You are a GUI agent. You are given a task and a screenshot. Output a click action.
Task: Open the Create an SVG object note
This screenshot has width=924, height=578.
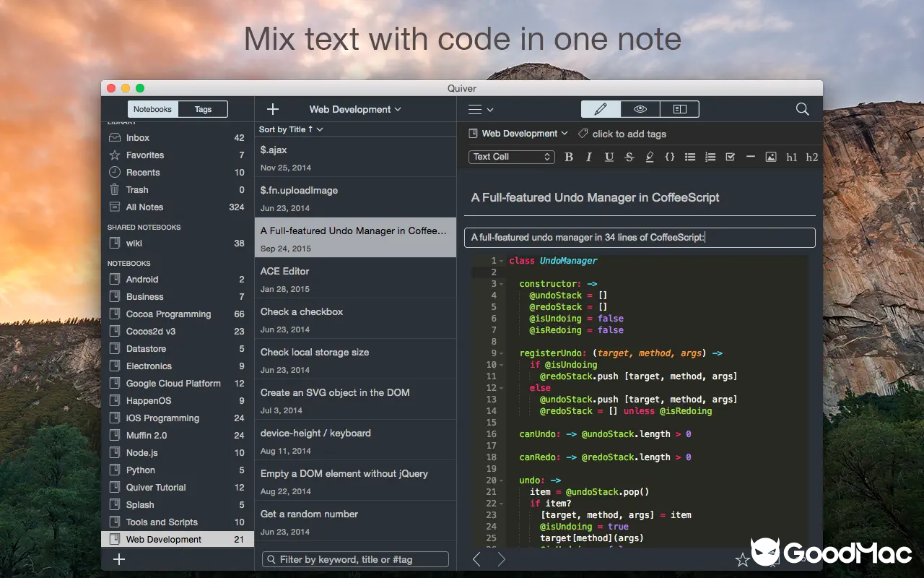355,400
